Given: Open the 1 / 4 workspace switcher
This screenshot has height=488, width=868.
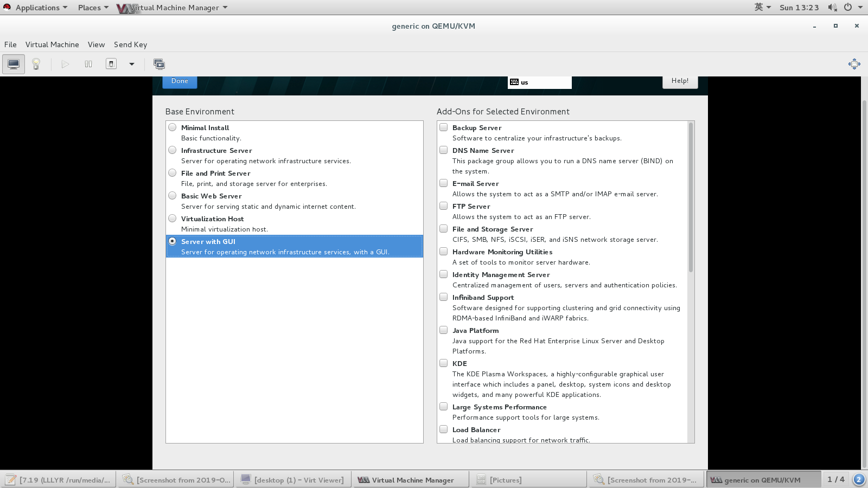Looking at the screenshot, I should 836,480.
